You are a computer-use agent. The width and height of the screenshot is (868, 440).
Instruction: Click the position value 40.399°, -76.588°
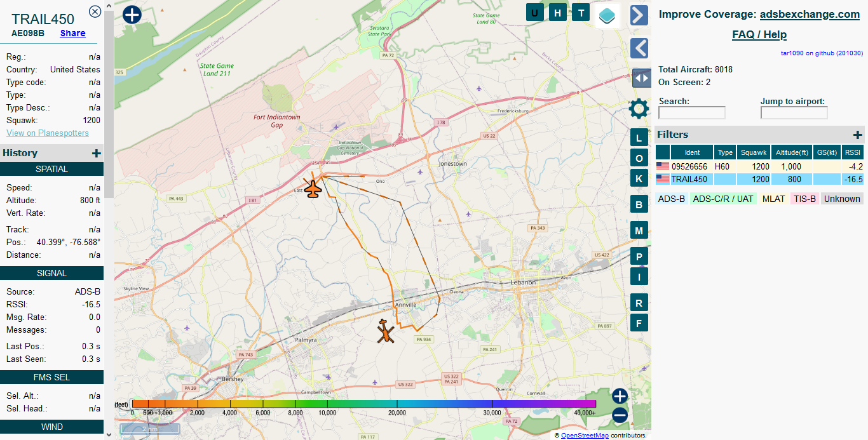pos(68,242)
